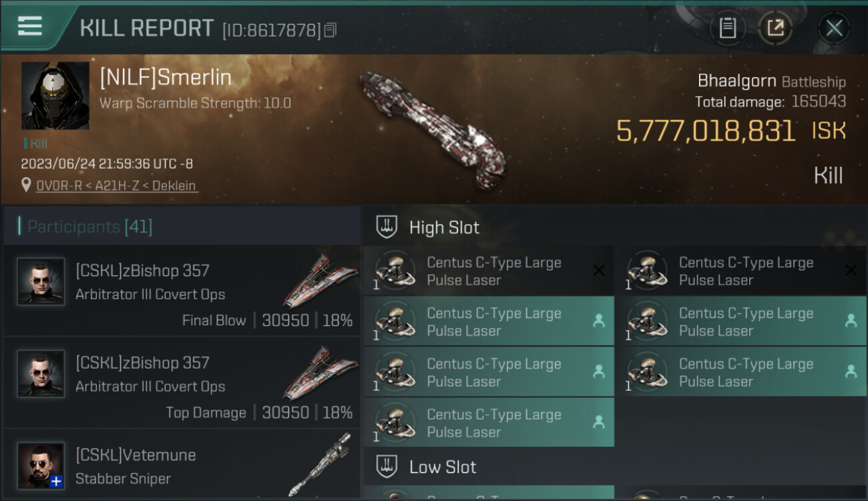Click the Stabber Sniper ship icon
The height and width of the screenshot is (501, 868).
pos(321,465)
